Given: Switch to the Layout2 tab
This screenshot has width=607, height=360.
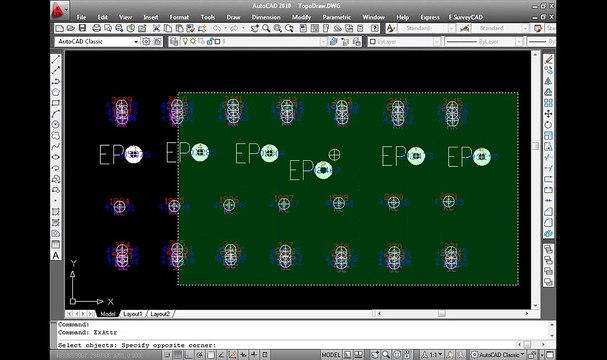Looking at the screenshot, I should tap(160, 314).
